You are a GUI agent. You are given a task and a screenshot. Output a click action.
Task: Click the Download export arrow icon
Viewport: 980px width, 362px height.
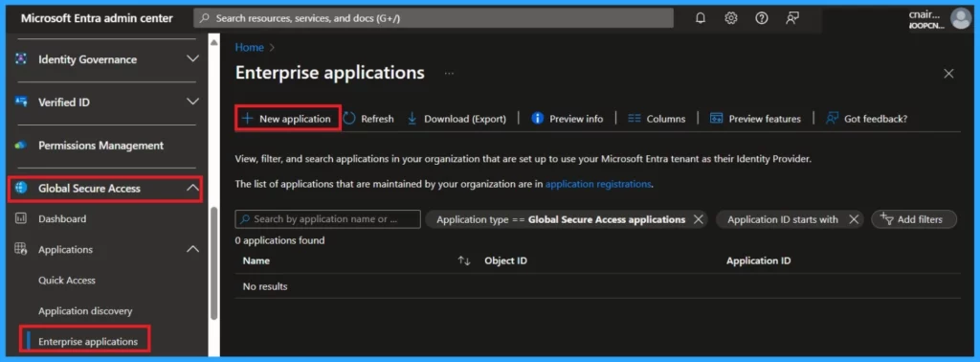pos(412,118)
